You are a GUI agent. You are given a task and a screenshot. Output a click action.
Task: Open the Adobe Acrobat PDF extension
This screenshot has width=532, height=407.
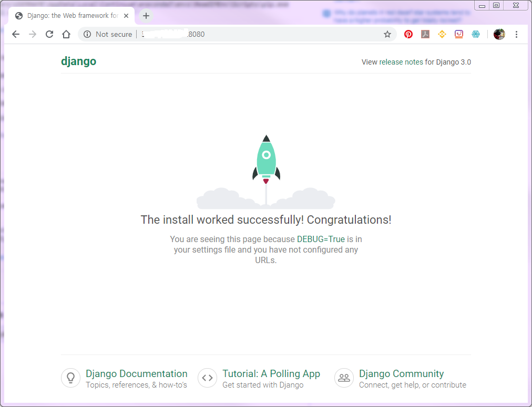pyautogui.click(x=425, y=34)
